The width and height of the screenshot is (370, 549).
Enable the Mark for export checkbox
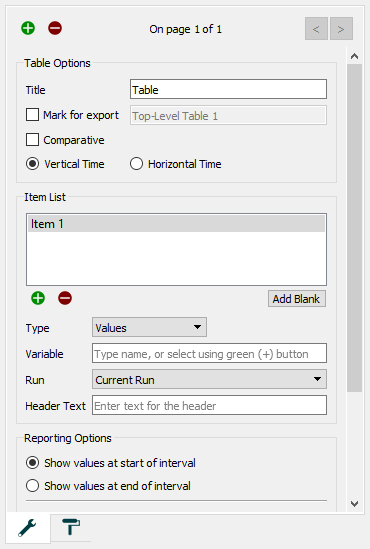tap(32, 115)
